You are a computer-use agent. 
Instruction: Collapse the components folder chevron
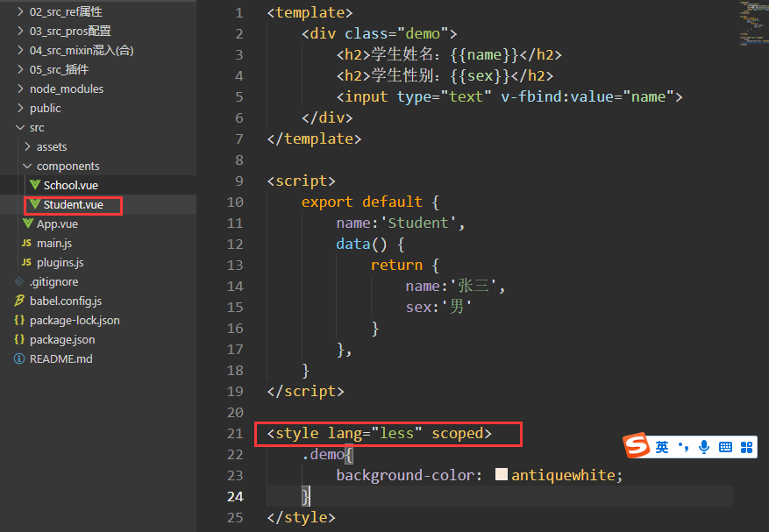point(27,166)
